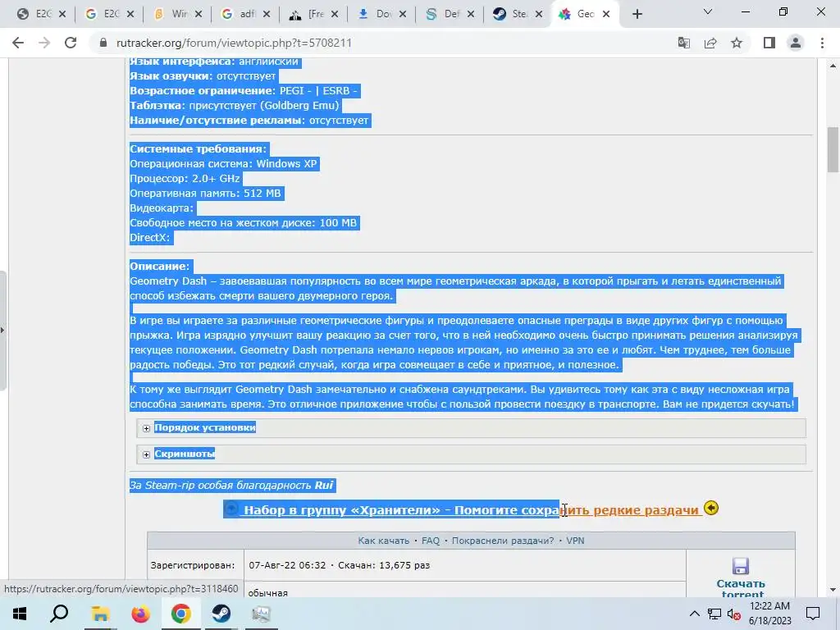Show hidden system tray icons
This screenshot has height=630, width=840.
(x=694, y=614)
